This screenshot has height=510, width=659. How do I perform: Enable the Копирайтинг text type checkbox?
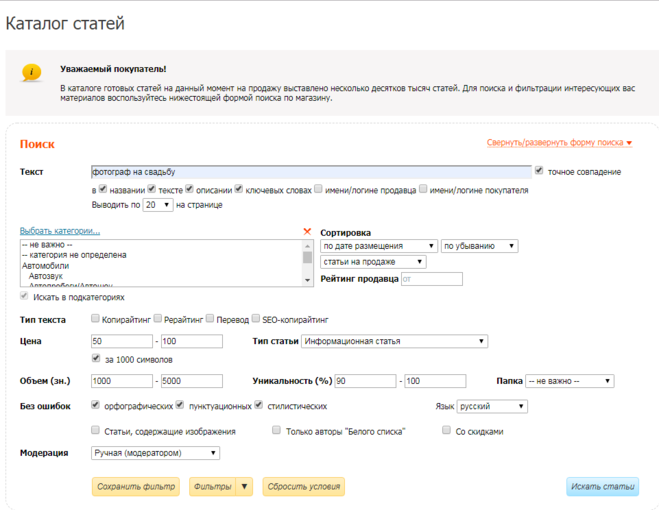tap(95, 319)
